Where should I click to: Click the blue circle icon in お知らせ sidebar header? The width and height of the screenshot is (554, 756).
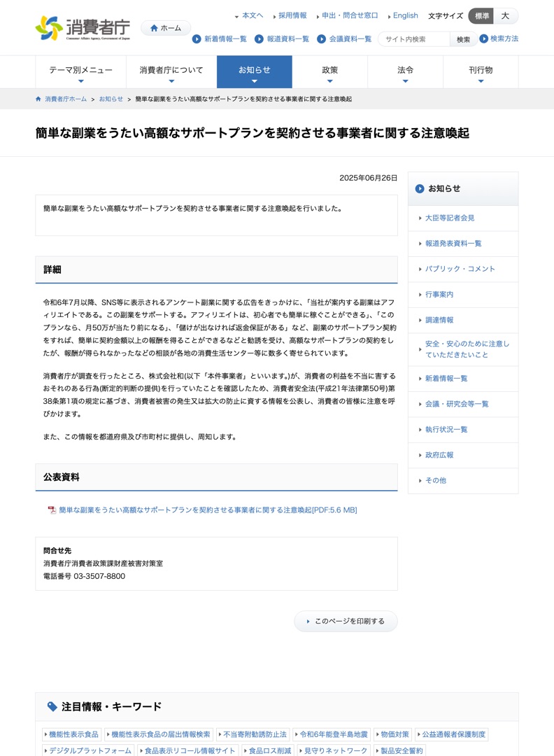(420, 188)
